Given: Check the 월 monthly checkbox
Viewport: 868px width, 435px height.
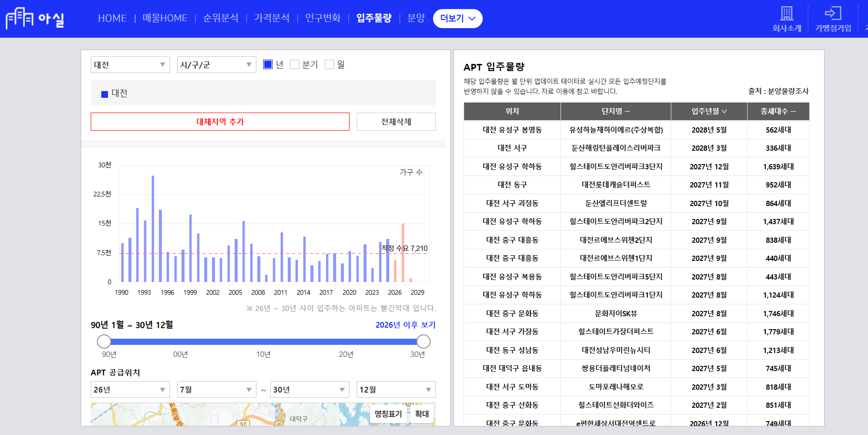Looking at the screenshot, I should coord(329,64).
